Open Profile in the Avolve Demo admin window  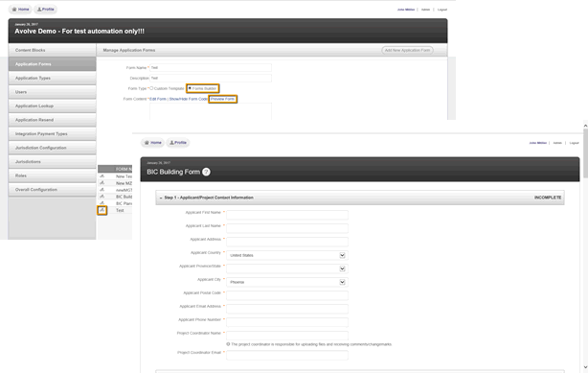coord(45,9)
